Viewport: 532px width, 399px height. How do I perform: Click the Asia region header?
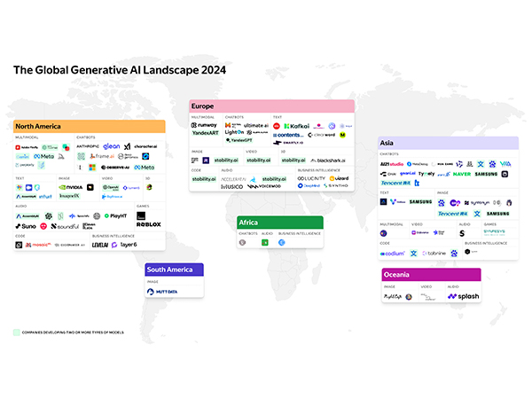pyautogui.click(x=448, y=143)
